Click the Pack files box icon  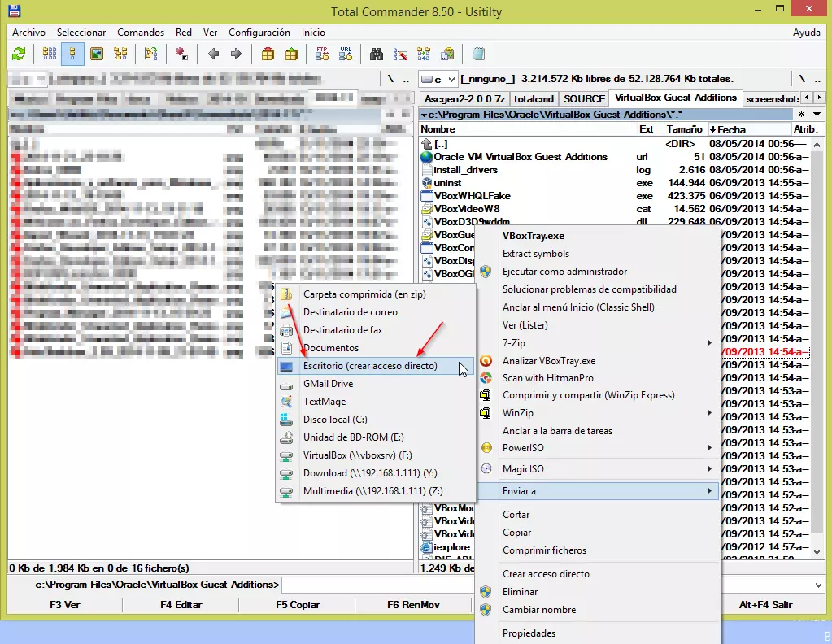268,54
